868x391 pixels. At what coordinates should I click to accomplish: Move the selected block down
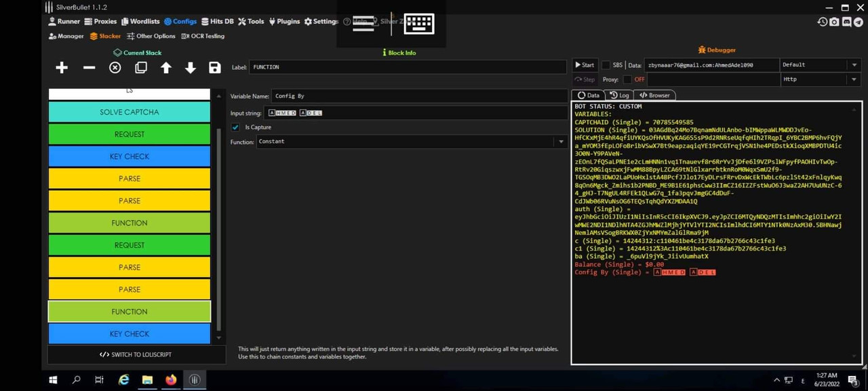pyautogui.click(x=191, y=67)
